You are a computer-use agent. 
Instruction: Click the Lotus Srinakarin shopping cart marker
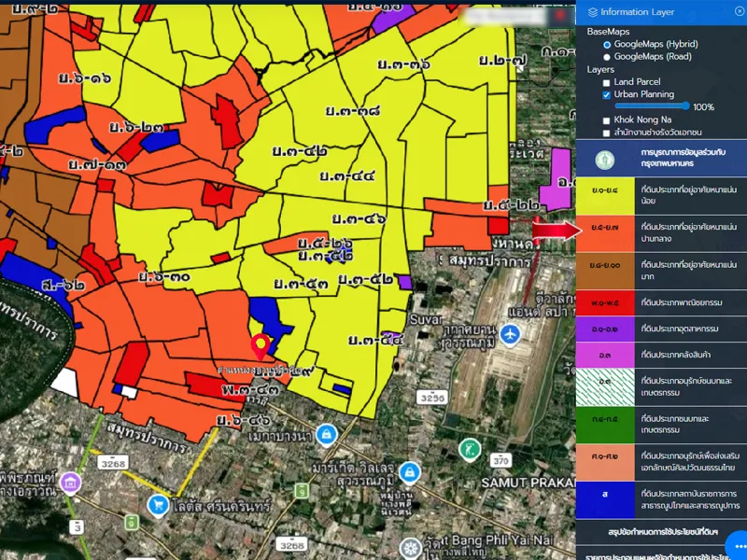coord(158,505)
